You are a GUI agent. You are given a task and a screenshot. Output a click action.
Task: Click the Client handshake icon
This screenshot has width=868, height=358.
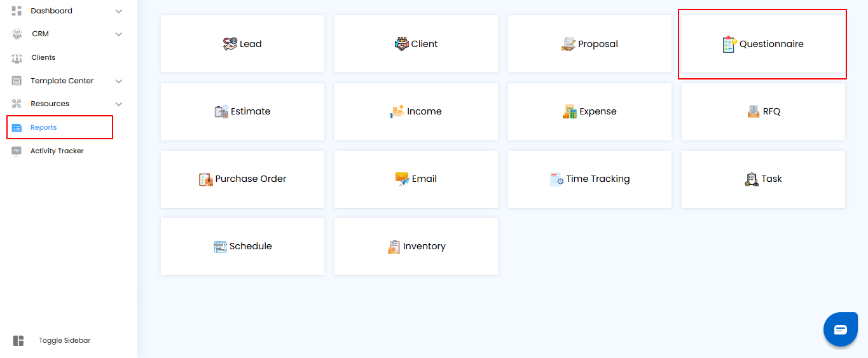pos(401,44)
